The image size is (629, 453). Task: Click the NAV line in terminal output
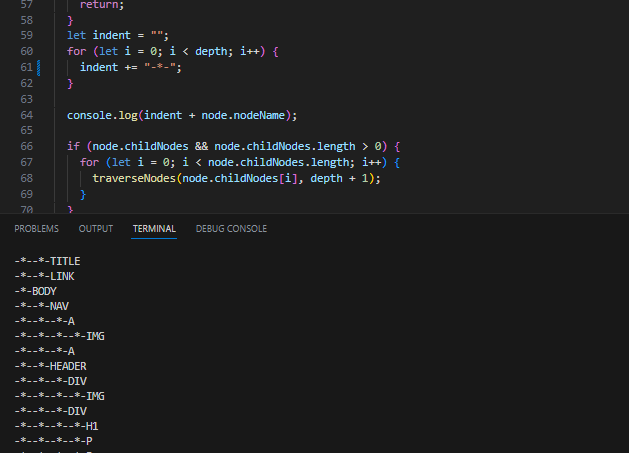click(x=41, y=306)
